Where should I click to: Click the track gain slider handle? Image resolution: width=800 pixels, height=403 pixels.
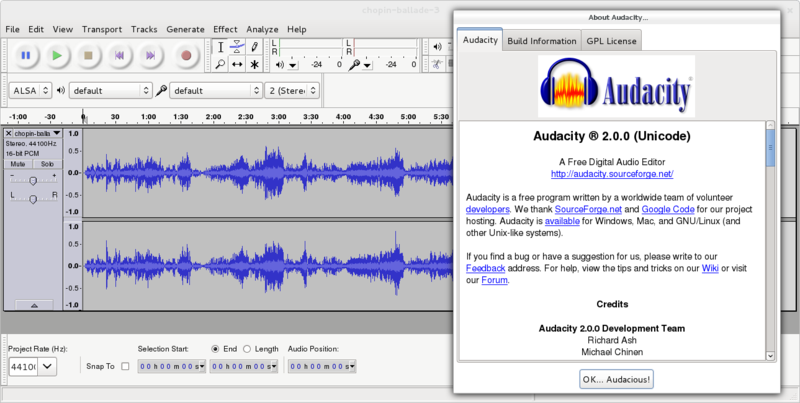click(33, 181)
